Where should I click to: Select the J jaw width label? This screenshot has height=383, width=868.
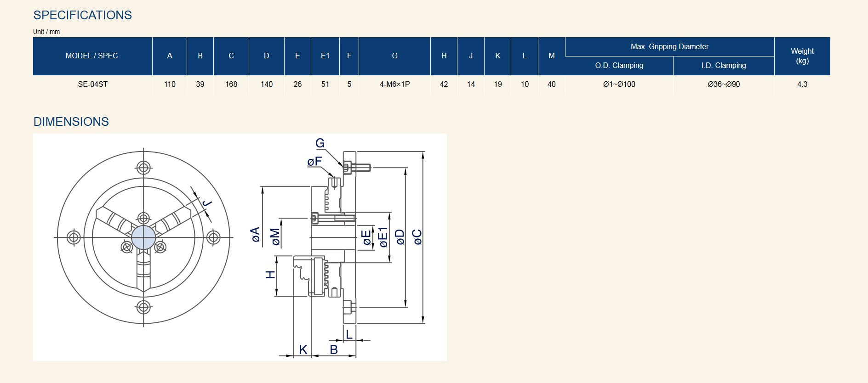click(207, 203)
